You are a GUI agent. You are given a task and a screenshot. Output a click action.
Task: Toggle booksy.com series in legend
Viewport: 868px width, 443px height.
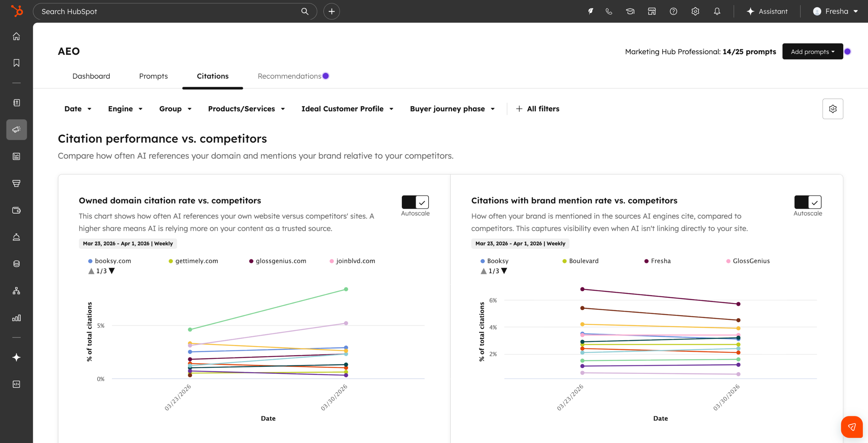click(x=110, y=261)
